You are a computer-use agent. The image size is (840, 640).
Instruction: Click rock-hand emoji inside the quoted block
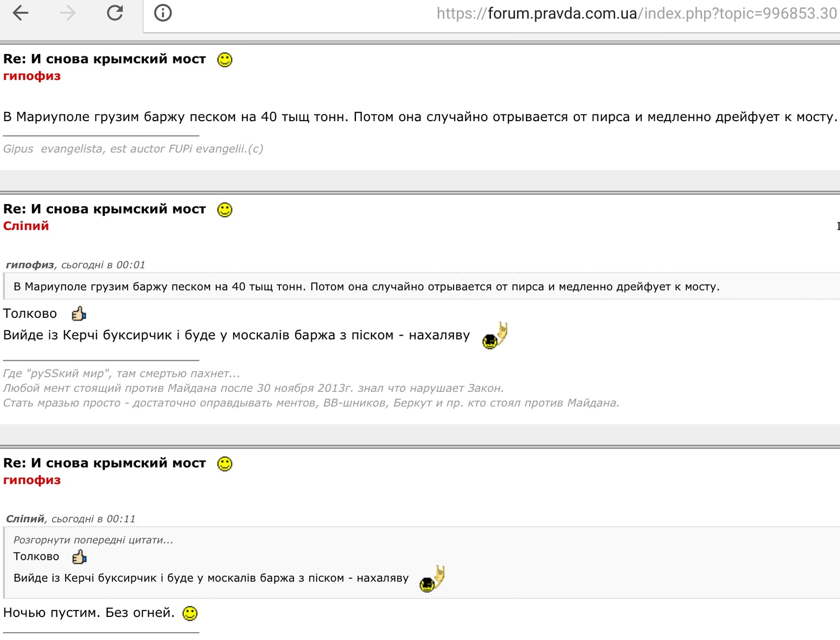click(x=433, y=579)
